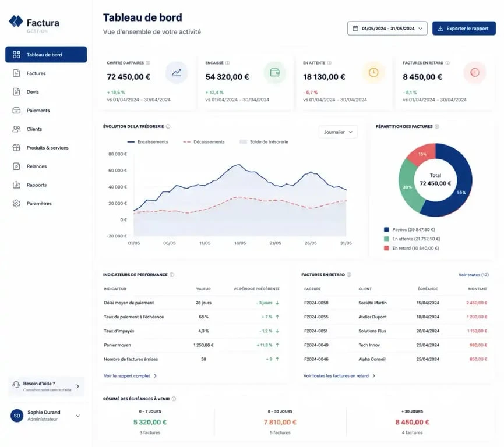Select invoice F2024-0051
504x447 pixels.
pos(316,331)
